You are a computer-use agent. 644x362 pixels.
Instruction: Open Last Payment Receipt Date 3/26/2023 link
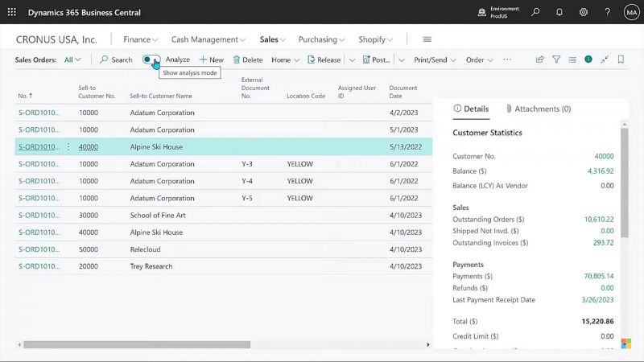click(597, 299)
